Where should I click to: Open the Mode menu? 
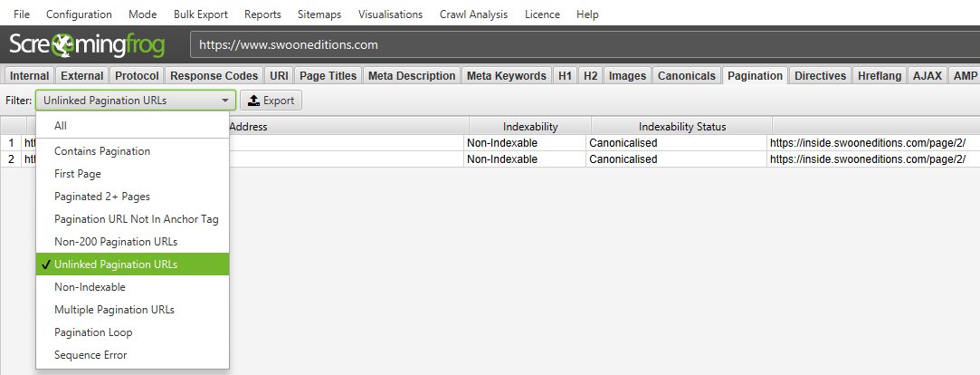(142, 14)
